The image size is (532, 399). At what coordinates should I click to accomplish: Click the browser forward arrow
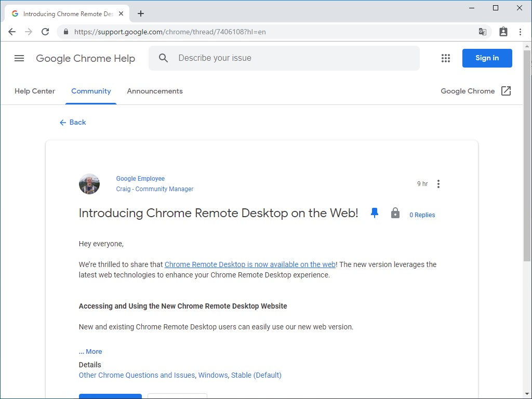click(29, 32)
